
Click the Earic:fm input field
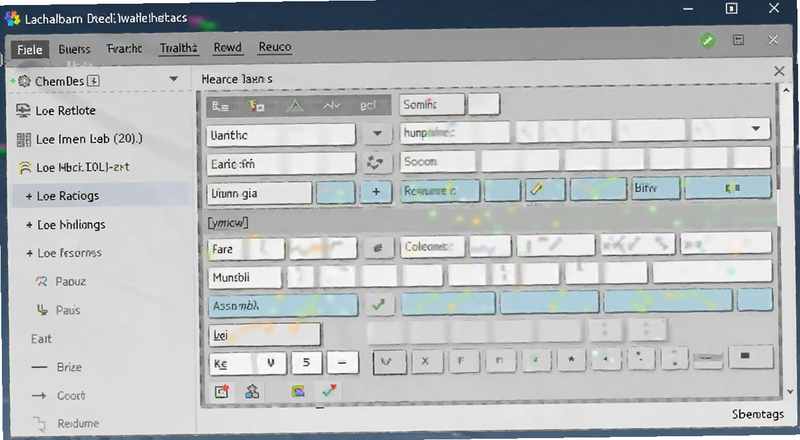[x=281, y=164]
